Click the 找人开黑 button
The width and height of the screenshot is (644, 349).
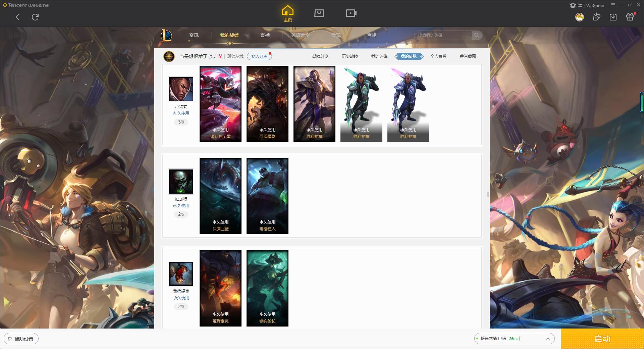click(259, 56)
